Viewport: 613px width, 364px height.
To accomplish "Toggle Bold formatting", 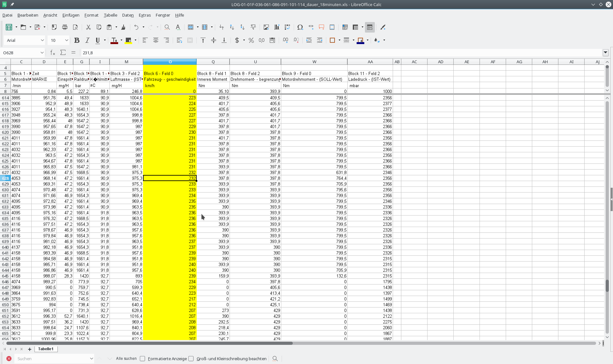I will (x=77, y=40).
